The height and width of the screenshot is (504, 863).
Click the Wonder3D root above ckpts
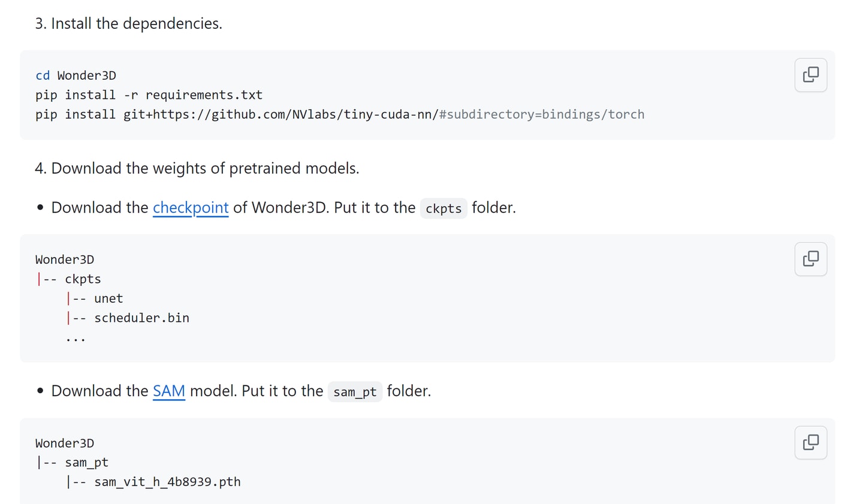tap(65, 259)
